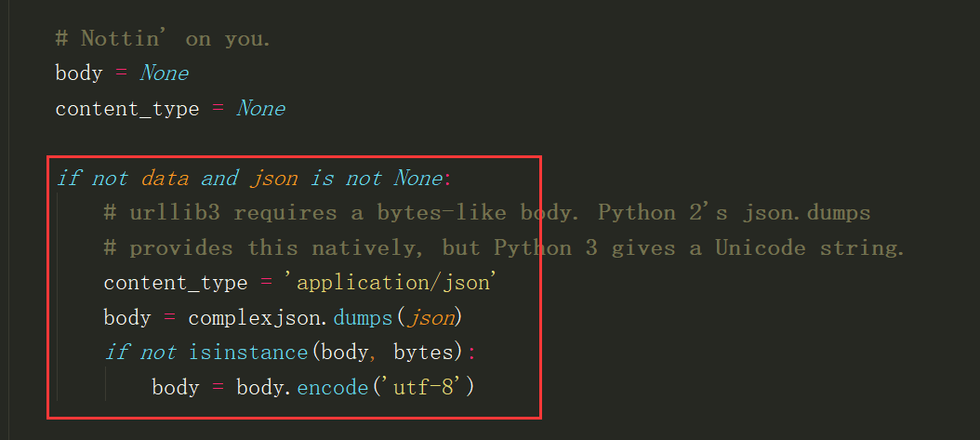Click "json.dumps" at the comment line's end
Viewport: 980px width, 440px height.
coord(806,213)
